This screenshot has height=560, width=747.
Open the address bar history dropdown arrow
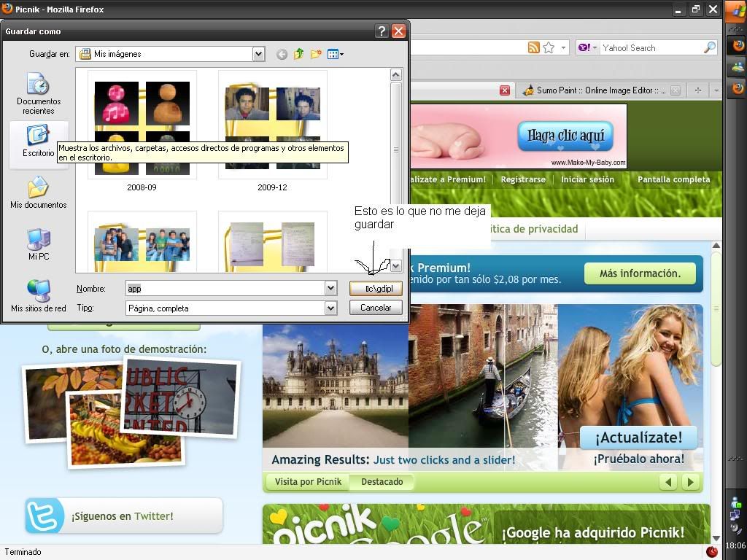pos(563,47)
